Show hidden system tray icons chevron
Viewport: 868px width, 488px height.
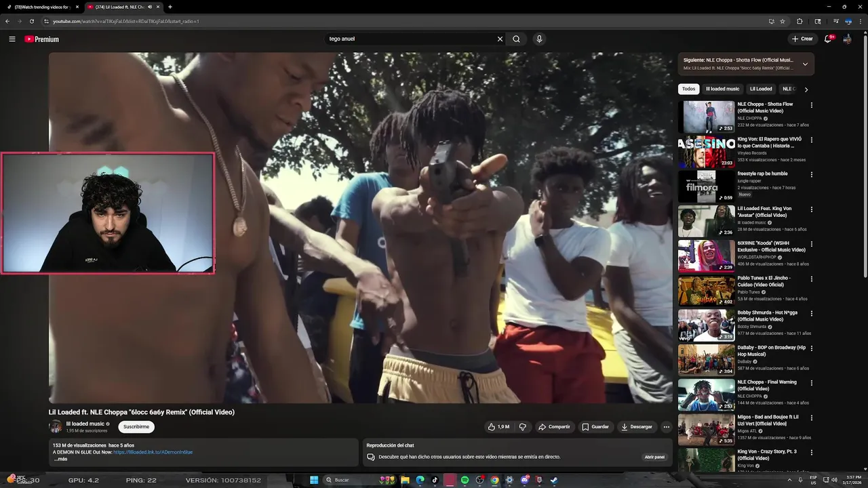(789, 480)
